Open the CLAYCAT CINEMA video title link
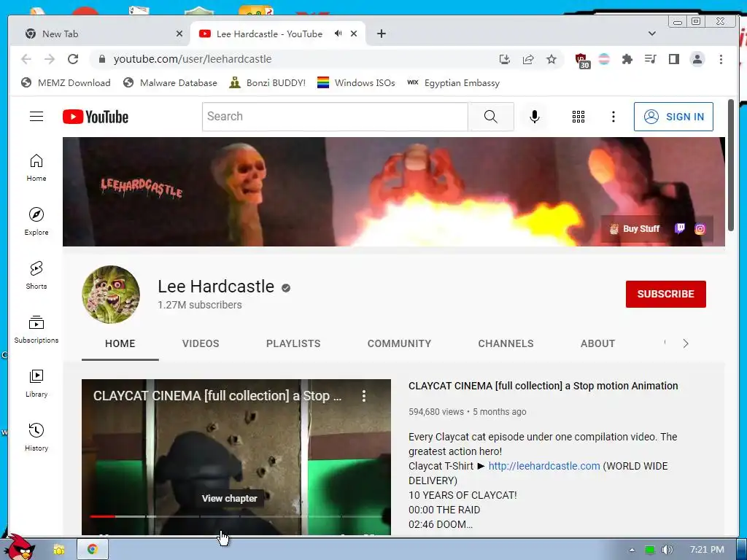Screen dimensions: 747x560 point(543,386)
